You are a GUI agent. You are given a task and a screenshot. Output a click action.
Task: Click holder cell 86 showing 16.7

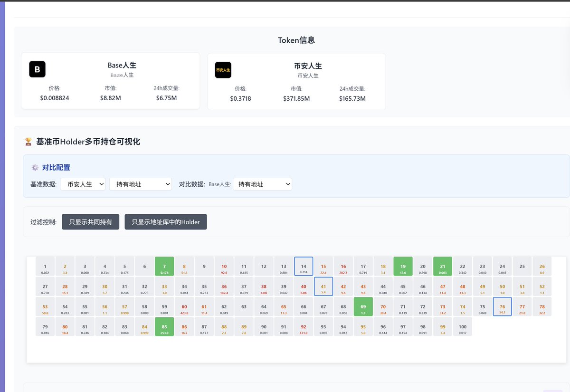coord(184,327)
